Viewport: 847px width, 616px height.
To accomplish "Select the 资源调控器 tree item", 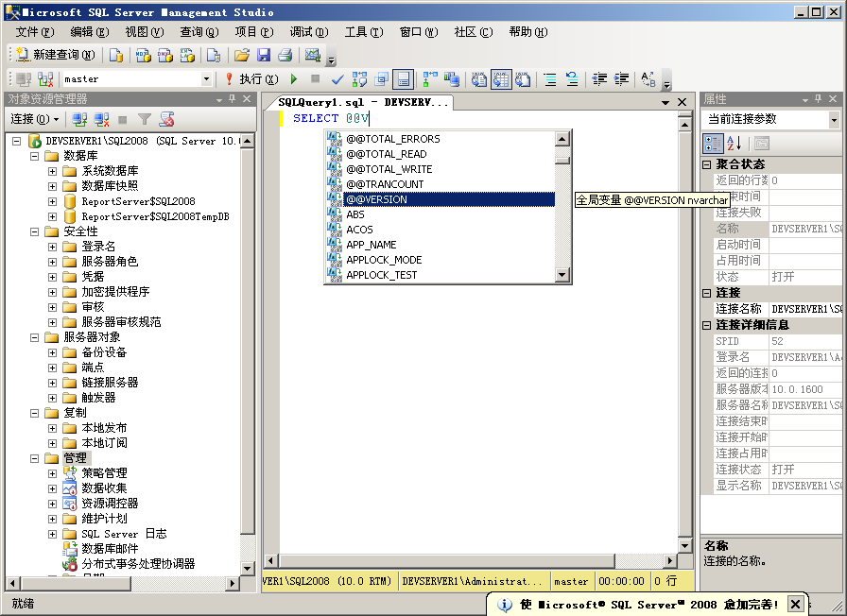I will (110, 504).
